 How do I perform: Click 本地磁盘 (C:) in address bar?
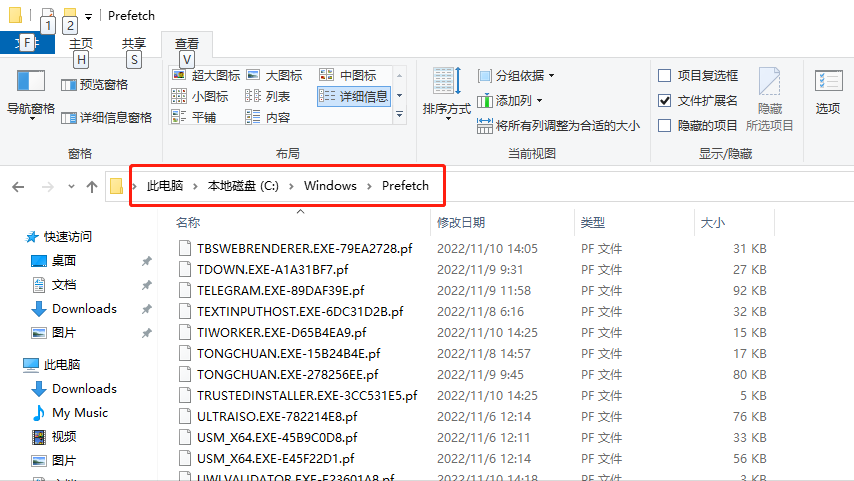pyautogui.click(x=243, y=186)
